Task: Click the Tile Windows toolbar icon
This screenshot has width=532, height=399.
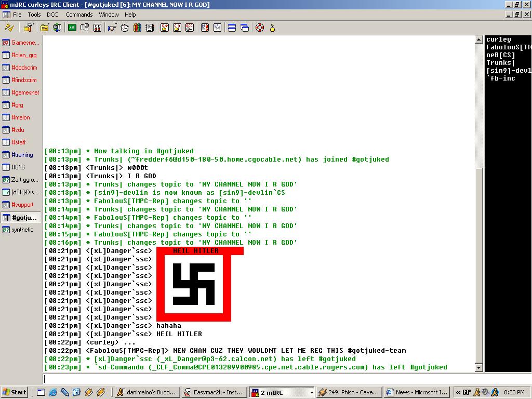Action: tap(232, 28)
